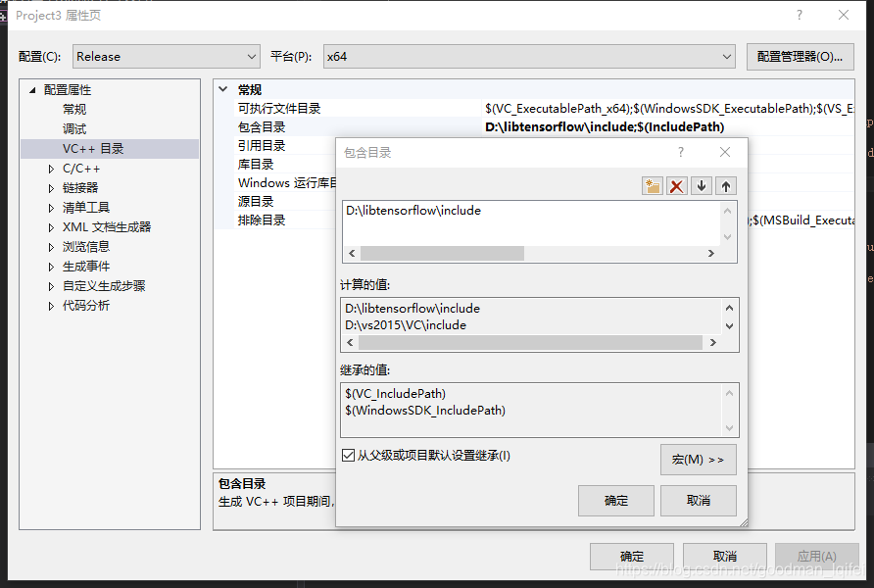874x588 pixels.
Task: Open the x64 platform dropdown
Action: click(726, 56)
